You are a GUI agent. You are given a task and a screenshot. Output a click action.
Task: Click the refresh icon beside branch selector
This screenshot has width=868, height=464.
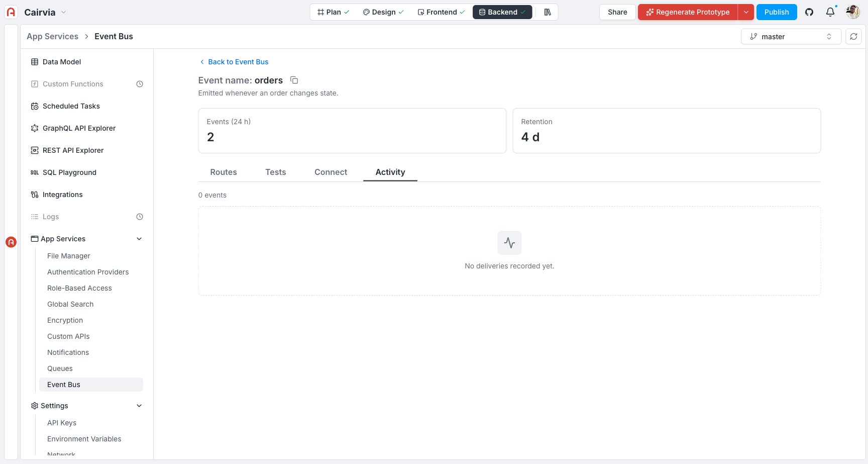(x=853, y=36)
